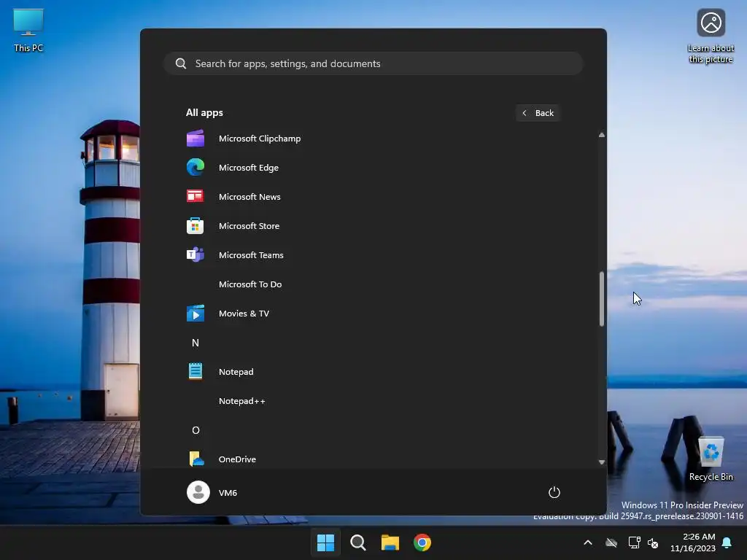
Task: Click the All apps heading
Action: 204,113
